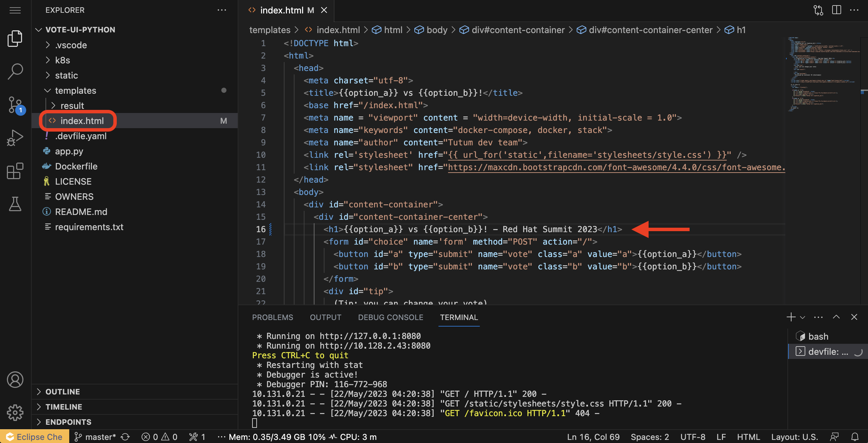Image resolution: width=868 pixels, height=443 pixels.
Task: Maximize the terminal panel with caret
Action: point(836,317)
